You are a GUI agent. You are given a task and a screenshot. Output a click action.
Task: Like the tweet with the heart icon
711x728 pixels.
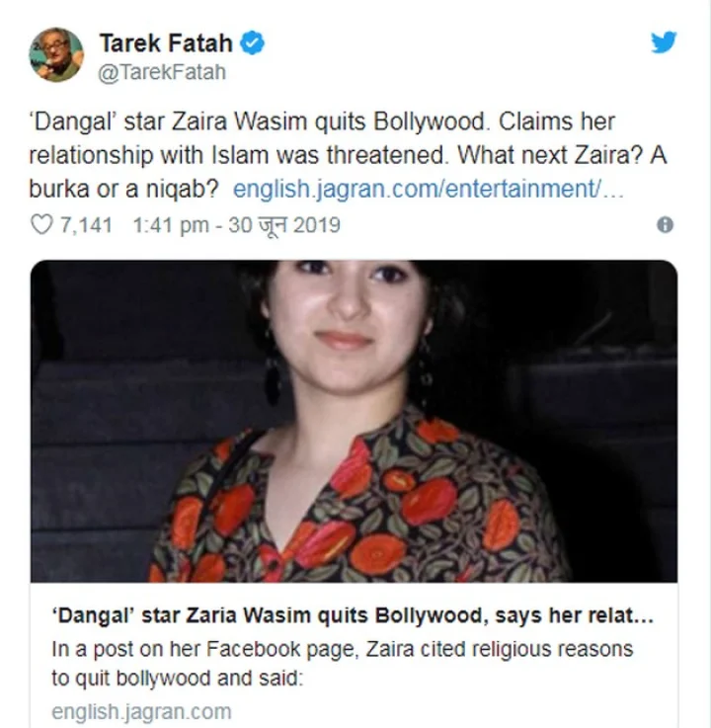pyautogui.click(x=41, y=224)
